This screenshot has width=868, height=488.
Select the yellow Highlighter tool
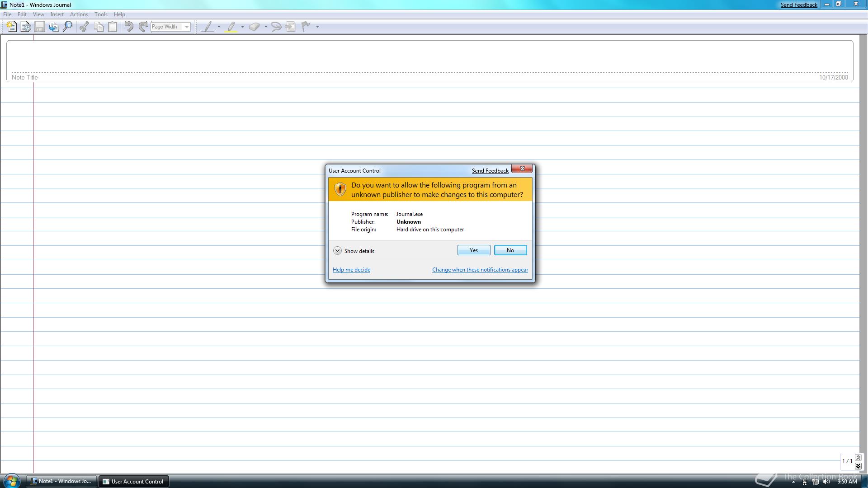[x=231, y=27]
